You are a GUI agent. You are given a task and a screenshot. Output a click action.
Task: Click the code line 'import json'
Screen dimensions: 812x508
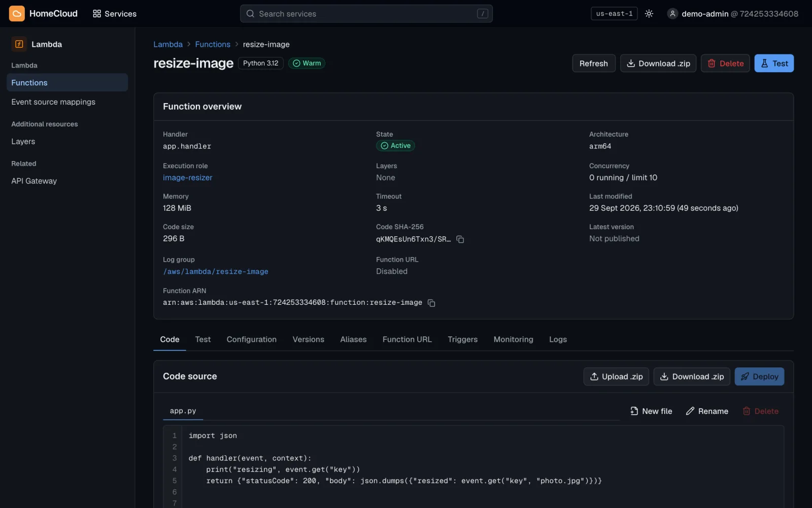[x=213, y=436]
